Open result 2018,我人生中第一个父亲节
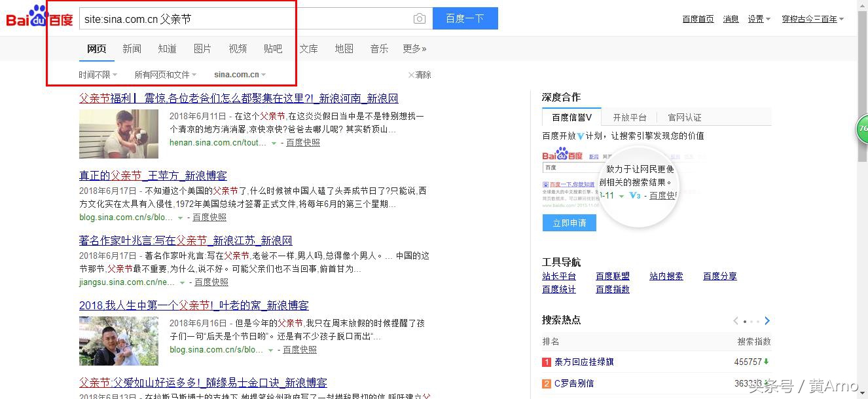The width and height of the screenshot is (868, 399). click(x=194, y=305)
